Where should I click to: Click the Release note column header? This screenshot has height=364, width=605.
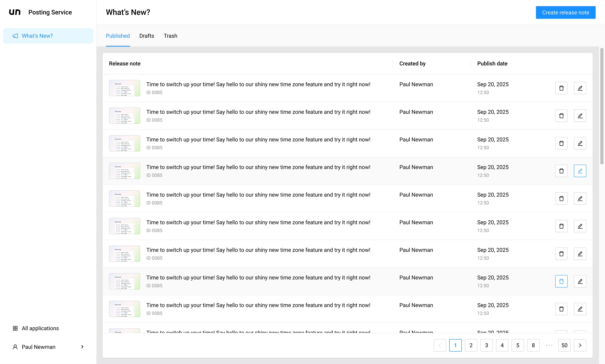coord(125,64)
